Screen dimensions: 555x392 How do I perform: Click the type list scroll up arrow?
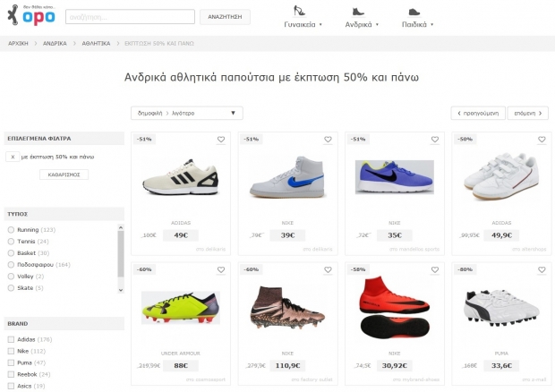pyautogui.click(x=121, y=227)
